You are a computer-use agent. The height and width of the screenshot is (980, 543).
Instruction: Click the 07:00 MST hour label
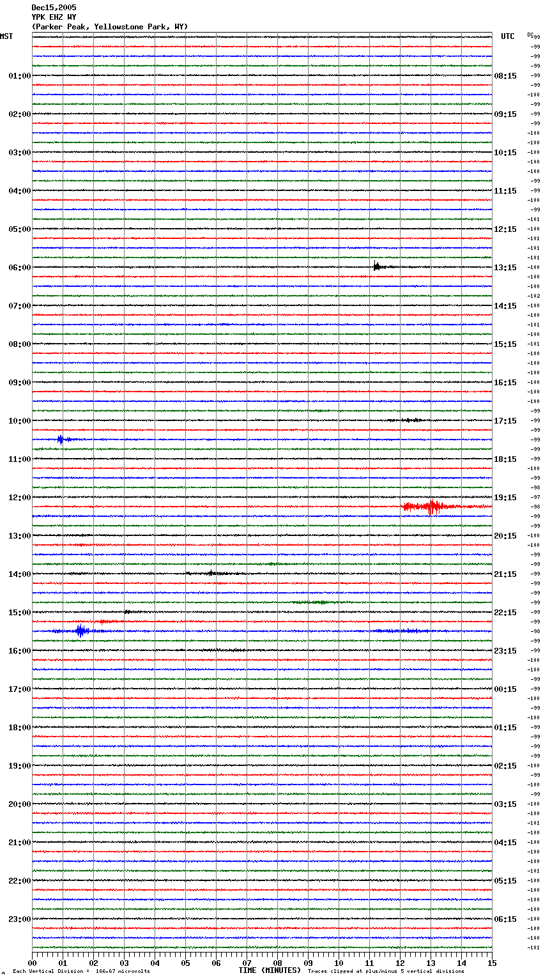[20, 306]
